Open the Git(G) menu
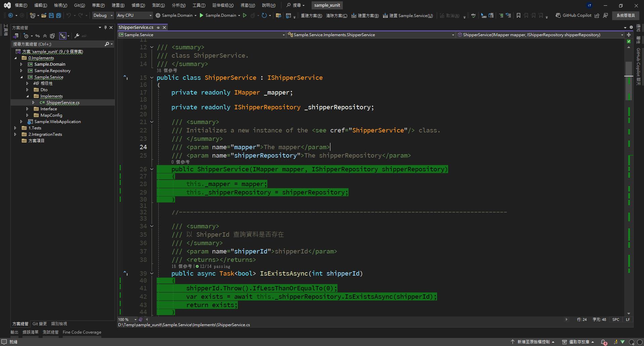 (x=79, y=5)
